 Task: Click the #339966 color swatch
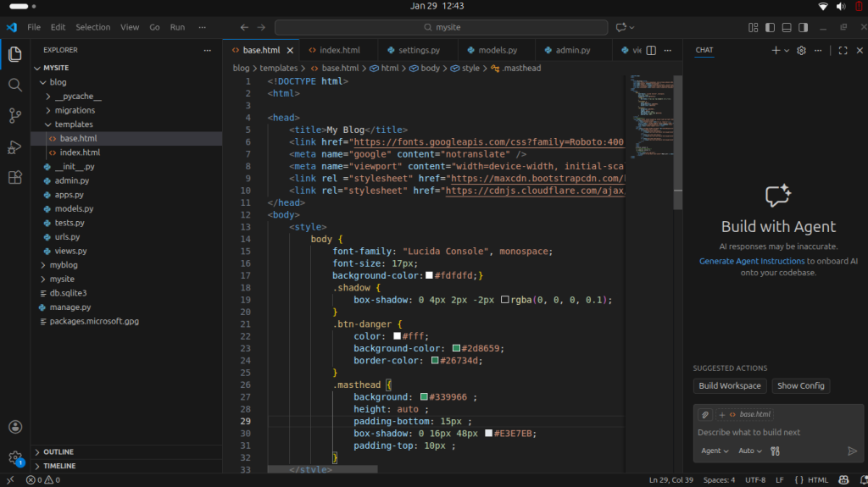[x=424, y=396]
